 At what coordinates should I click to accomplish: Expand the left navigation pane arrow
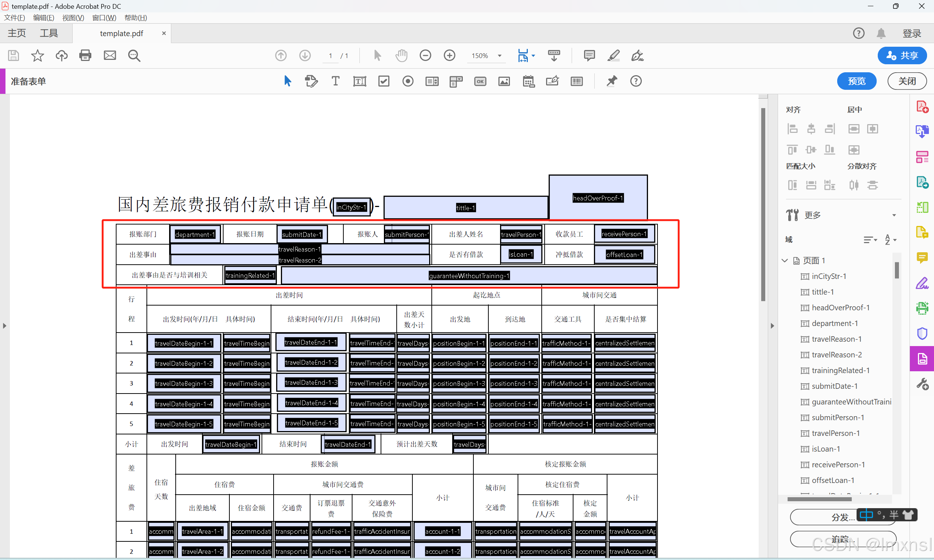(x=4, y=326)
